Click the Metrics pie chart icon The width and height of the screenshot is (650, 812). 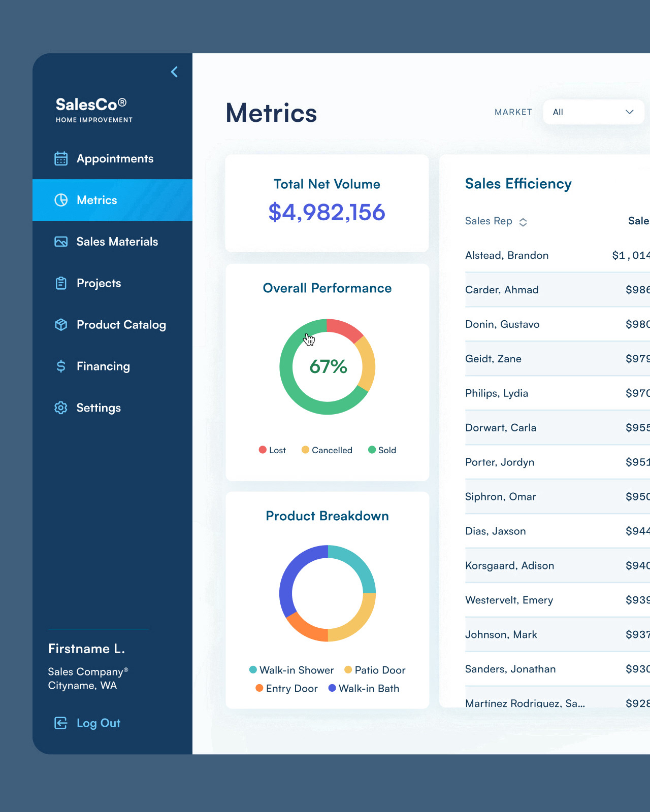pos(61,200)
